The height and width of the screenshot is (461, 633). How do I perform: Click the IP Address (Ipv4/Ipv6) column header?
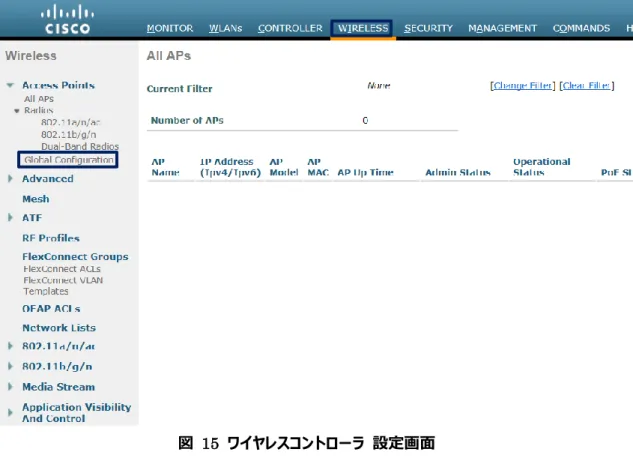click(x=231, y=167)
